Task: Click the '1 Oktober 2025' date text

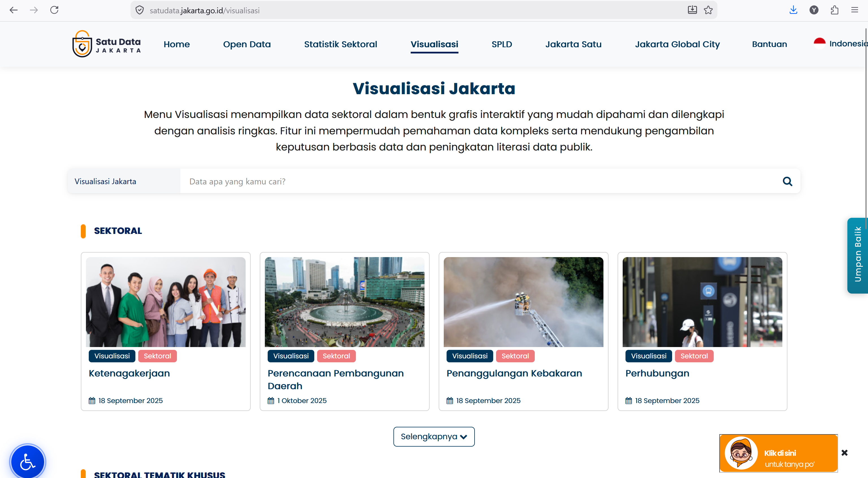Action: pyautogui.click(x=302, y=401)
